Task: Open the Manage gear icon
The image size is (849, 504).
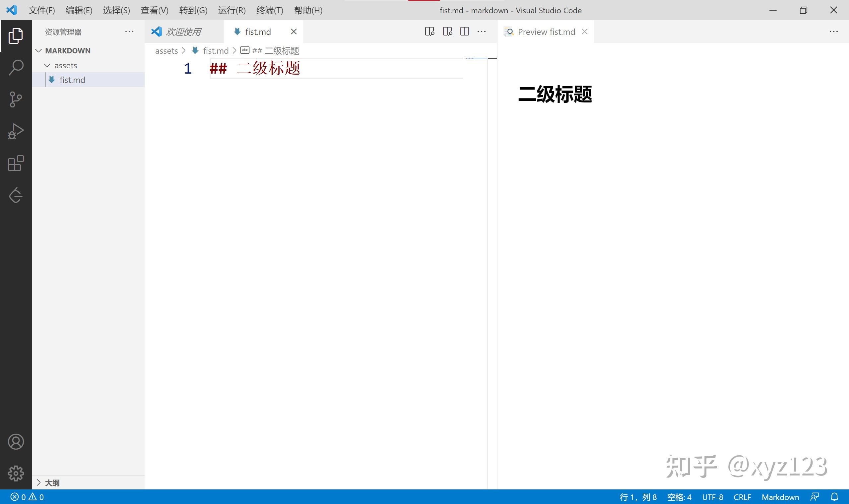Action: coord(16,473)
